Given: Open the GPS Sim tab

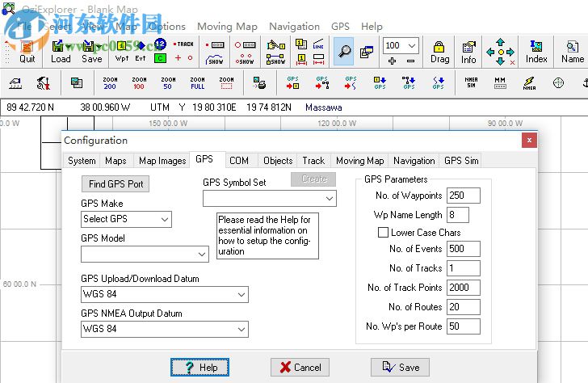Looking at the screenshot, I should (461, 161).
